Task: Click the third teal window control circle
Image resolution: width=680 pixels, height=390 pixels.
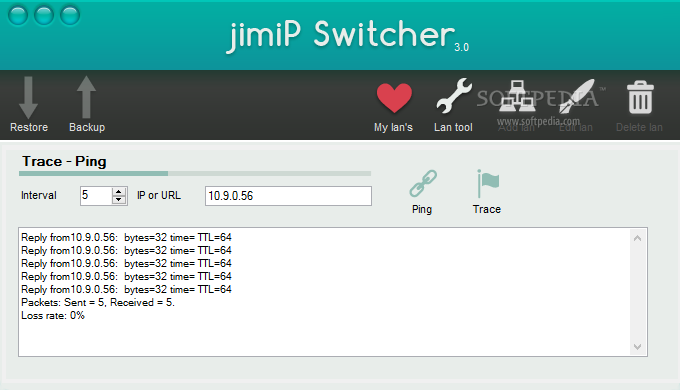Action: click(70, 16)
